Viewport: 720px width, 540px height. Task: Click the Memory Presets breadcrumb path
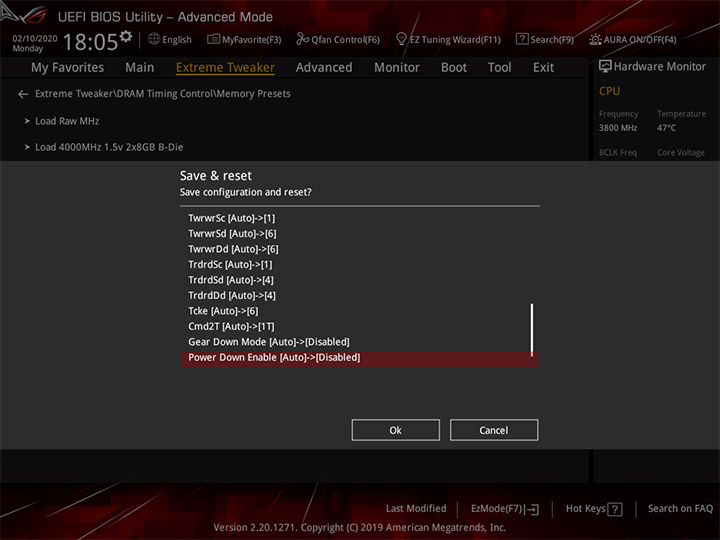coord(163,94)
